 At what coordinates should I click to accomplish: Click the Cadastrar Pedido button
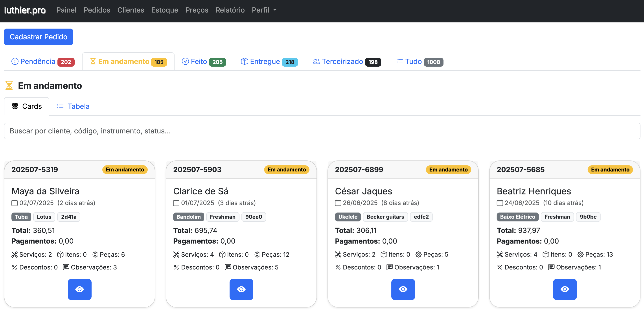point(38,37)
